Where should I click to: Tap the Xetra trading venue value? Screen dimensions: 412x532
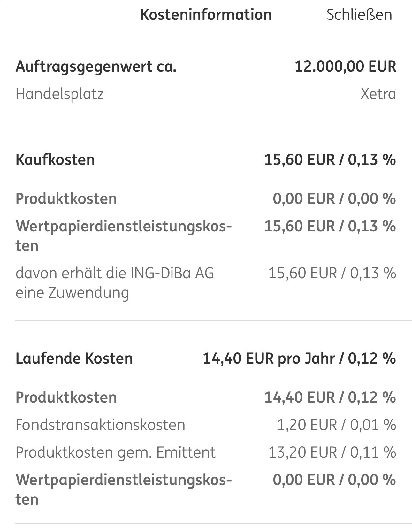click(378, 94)
